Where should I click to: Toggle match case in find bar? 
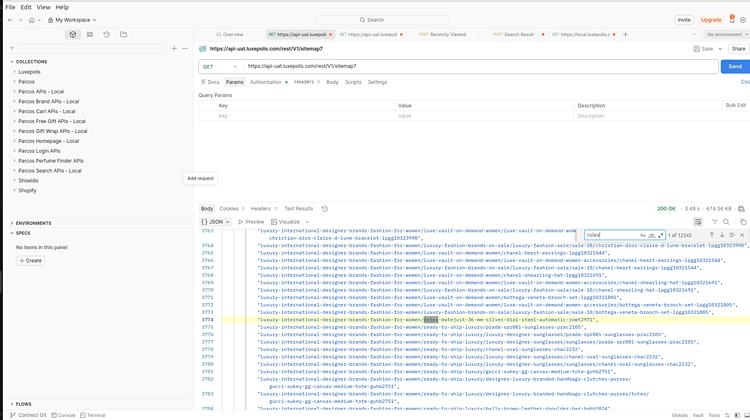(x=643, y=235)
